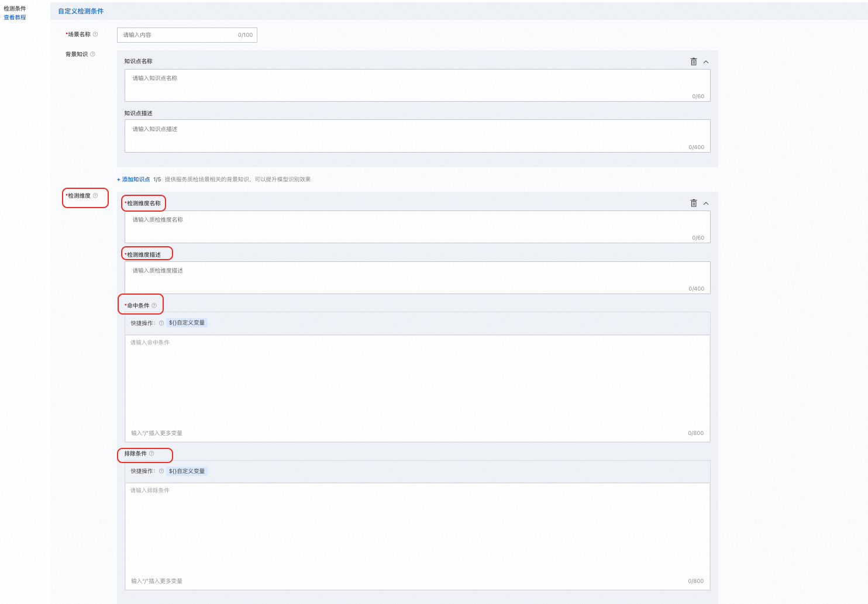Insert ${}自定义变量 in 排除条件 section

[187, 471]
